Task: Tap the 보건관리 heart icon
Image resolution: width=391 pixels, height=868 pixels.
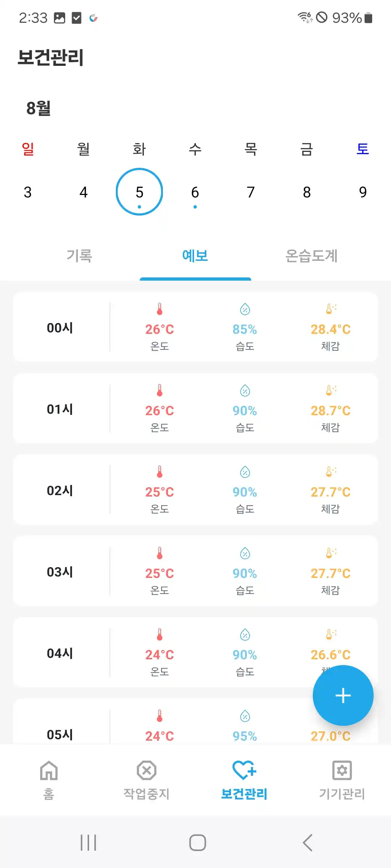Action: click(244, 770)
